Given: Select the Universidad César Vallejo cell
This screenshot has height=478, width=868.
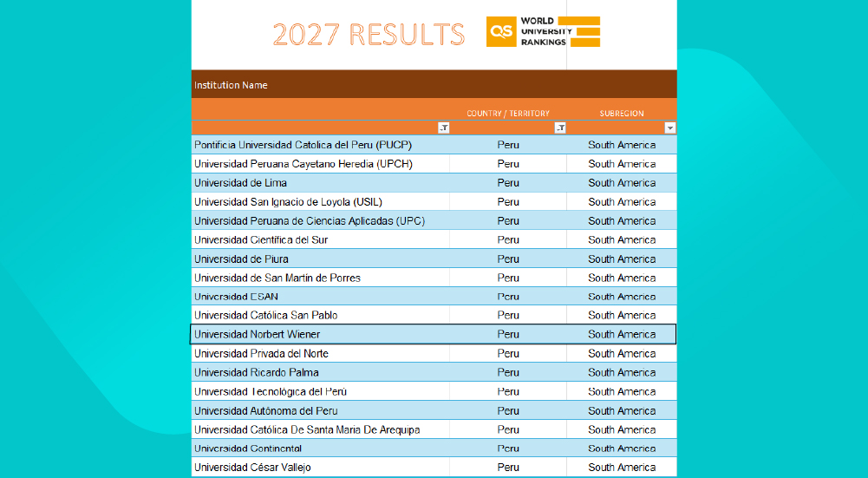Looking at the screenshot, I should 321,467.
